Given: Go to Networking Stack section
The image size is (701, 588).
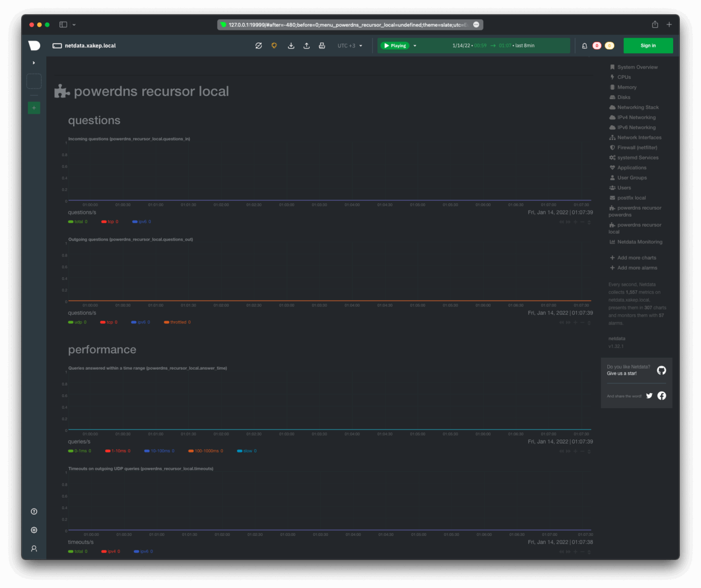Looking at the screenshot, I should [x=634, y=107].
